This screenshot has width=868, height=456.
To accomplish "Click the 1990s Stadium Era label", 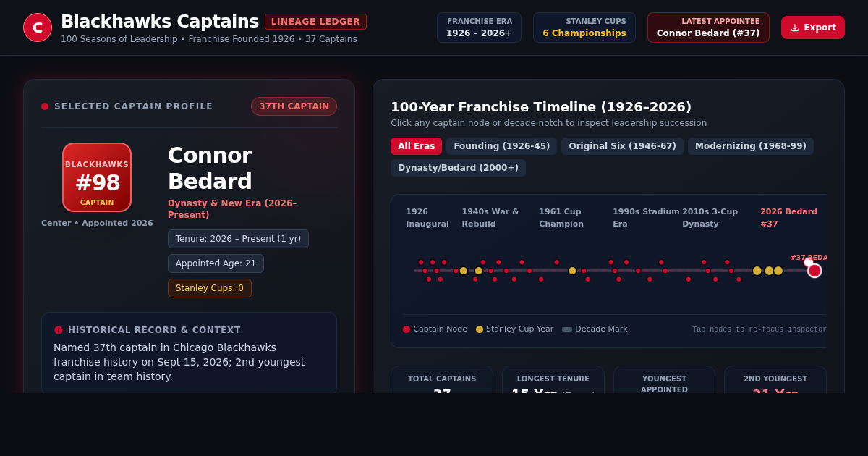I will click(x=646, y=218).
